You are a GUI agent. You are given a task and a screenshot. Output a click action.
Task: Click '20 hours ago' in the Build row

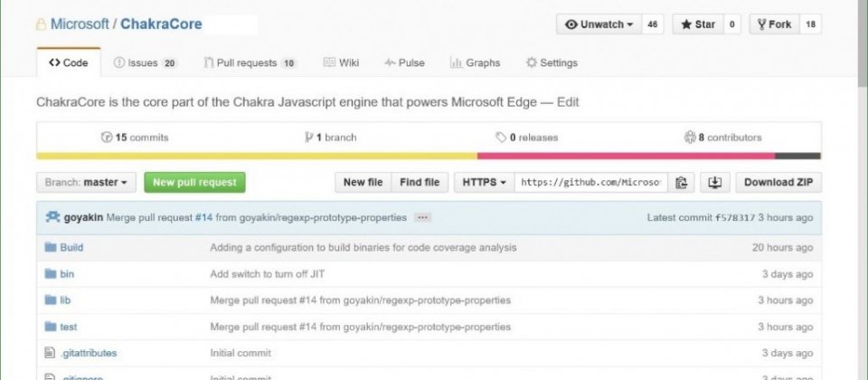click(783, 248)
